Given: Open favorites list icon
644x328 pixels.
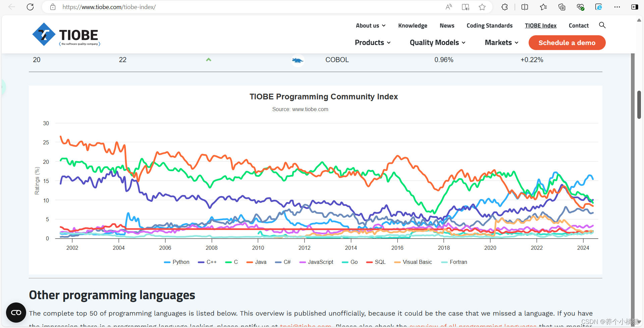Looking at the screenshot, I should pyautogui.click(x=543, y=7).
